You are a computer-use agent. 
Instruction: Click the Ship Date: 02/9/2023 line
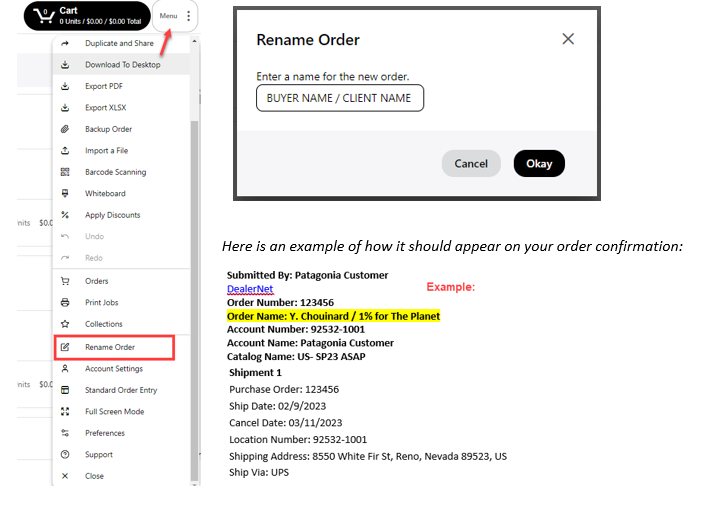tap(277, 406)
